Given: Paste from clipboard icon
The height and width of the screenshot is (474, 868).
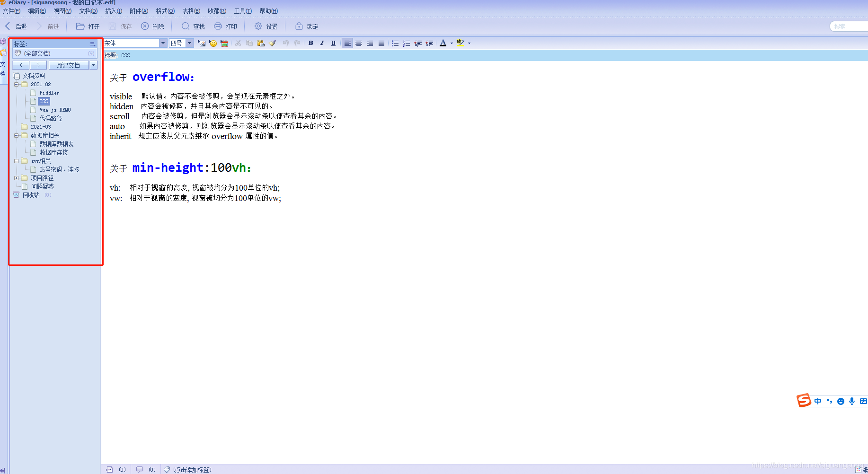Looking at the screenshot, I should pos(261,43).
